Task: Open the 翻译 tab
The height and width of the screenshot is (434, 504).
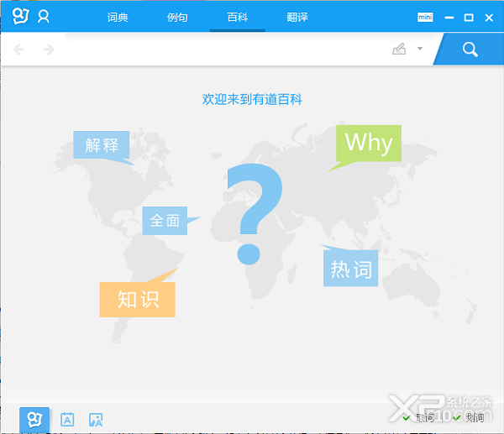Action: pyautogui.click(x=297, y=17)
